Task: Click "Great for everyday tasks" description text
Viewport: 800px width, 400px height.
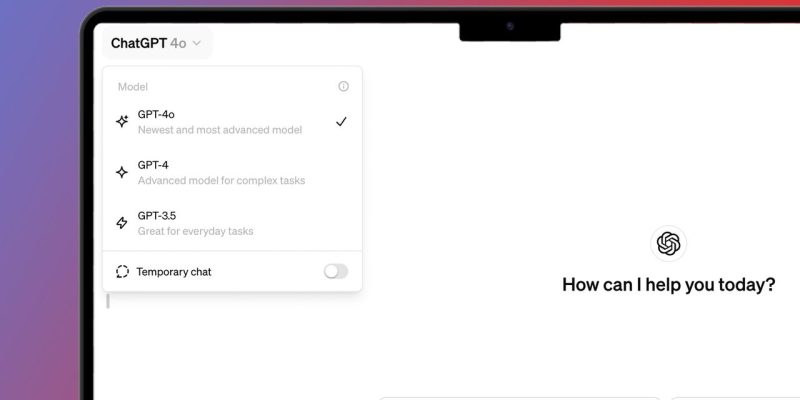Action: (x=195, y=231)
